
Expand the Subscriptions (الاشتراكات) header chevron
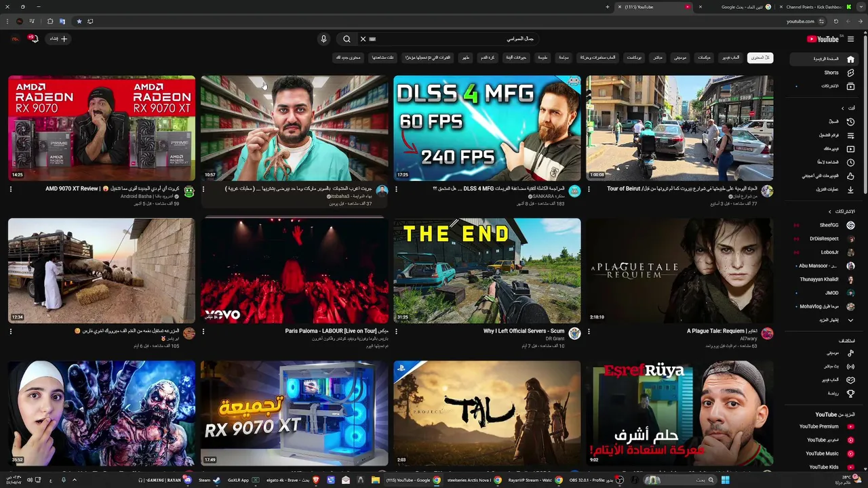tap(829, 211)
